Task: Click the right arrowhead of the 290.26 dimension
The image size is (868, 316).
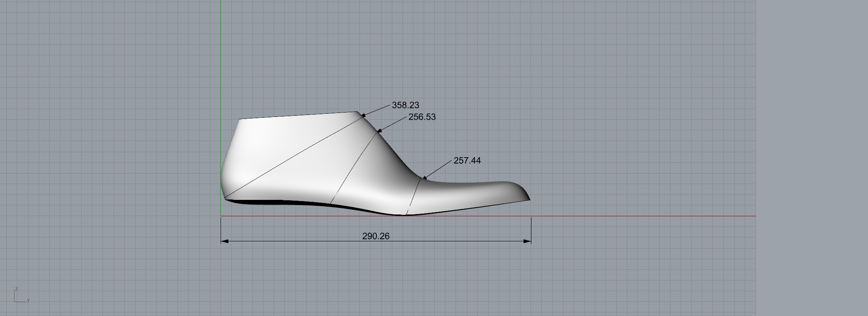Action: pos(528,241)
